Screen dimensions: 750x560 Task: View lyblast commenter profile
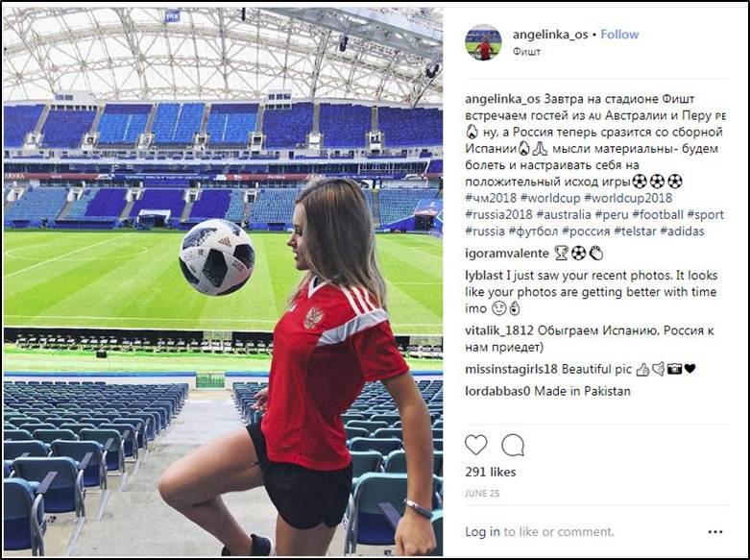click(x=487, y=275)
